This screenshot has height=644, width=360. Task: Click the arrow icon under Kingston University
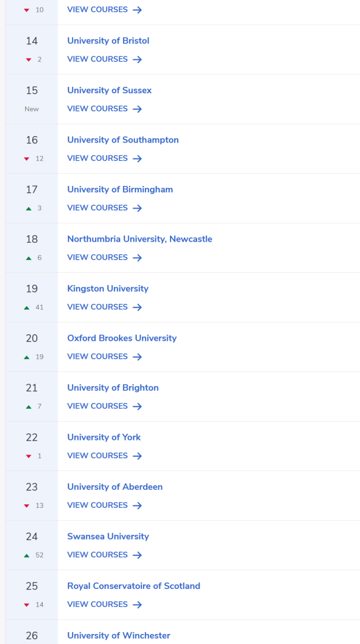point(137,307)
